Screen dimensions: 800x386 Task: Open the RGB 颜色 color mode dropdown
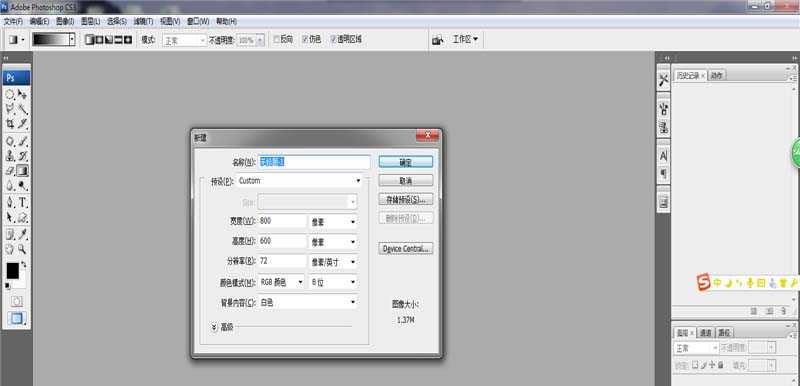click(281, 282)
